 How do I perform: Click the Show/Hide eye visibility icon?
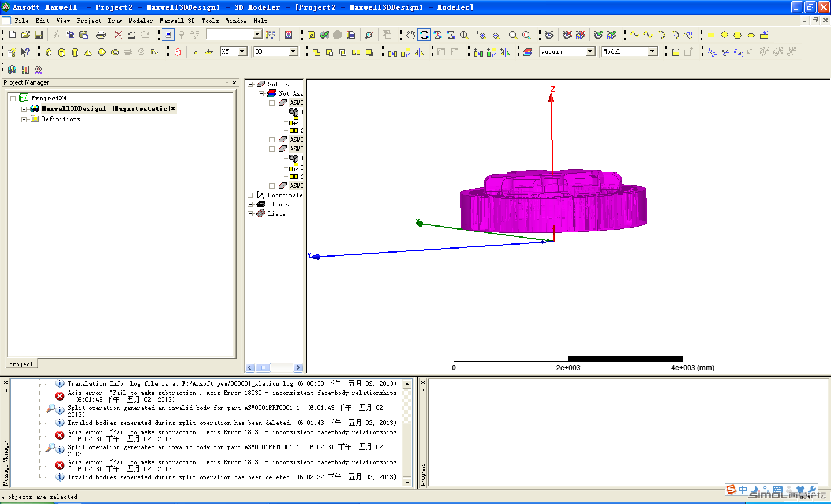tap(549, 35)
